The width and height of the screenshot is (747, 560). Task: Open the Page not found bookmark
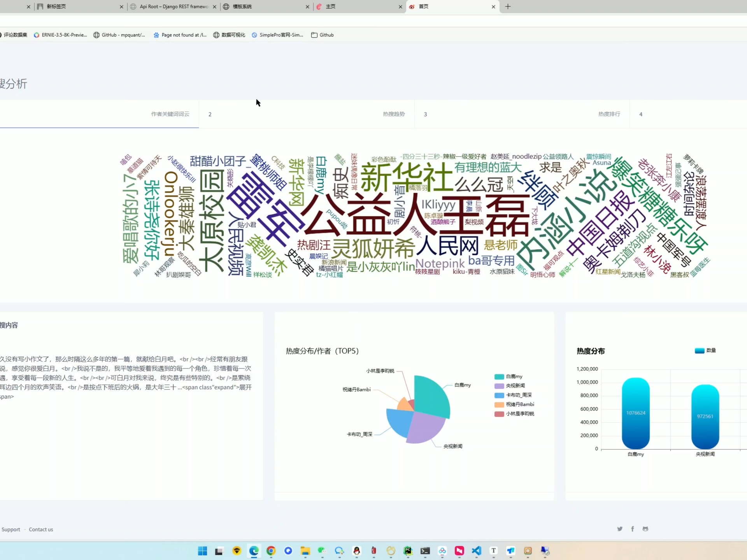180,35
